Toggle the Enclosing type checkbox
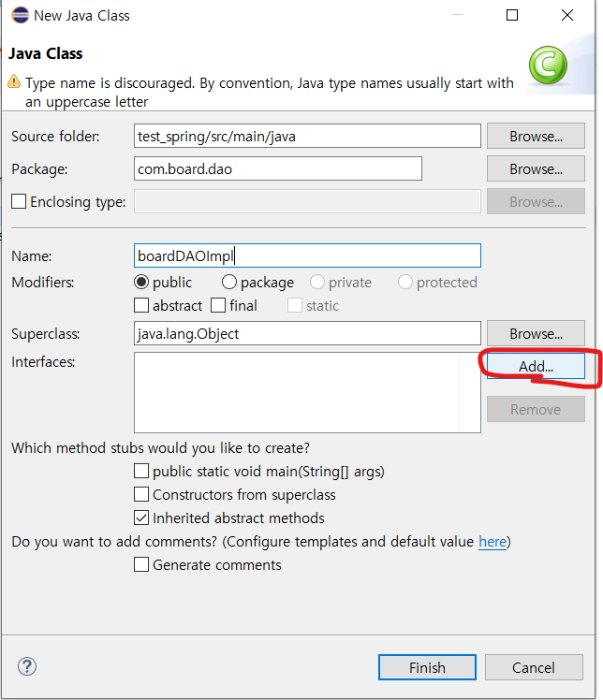The width and height of the screenshot is (603, 700). click(19, 201)
